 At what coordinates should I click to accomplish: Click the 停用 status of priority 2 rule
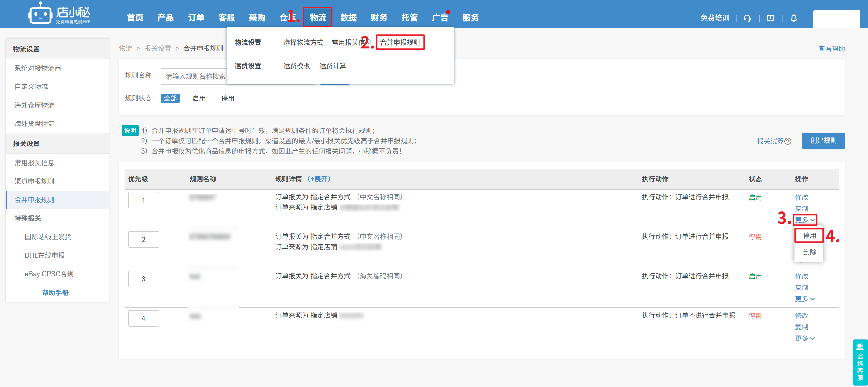coord(755,237)
